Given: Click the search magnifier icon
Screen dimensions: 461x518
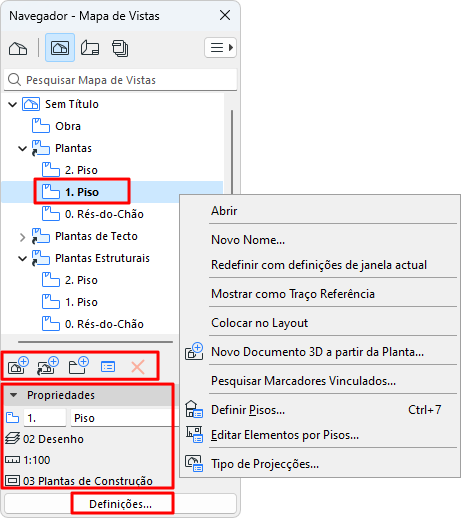Looking at the screenshot, I should click(14, 80).
